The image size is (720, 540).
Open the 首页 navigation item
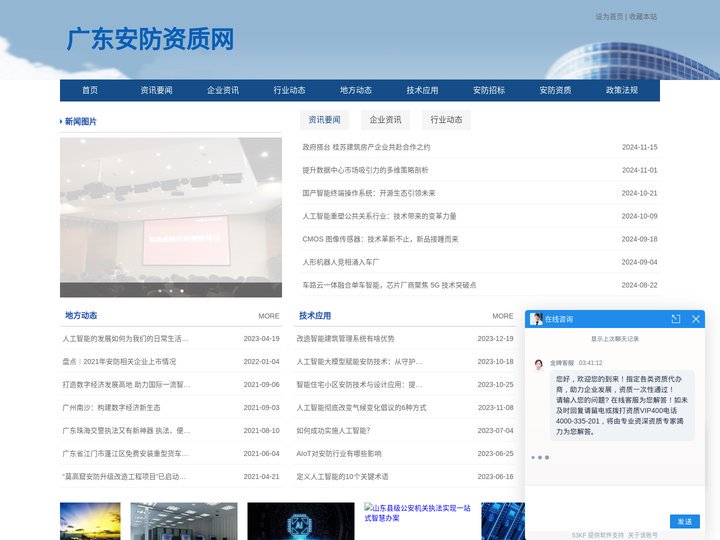coord(90,90)
